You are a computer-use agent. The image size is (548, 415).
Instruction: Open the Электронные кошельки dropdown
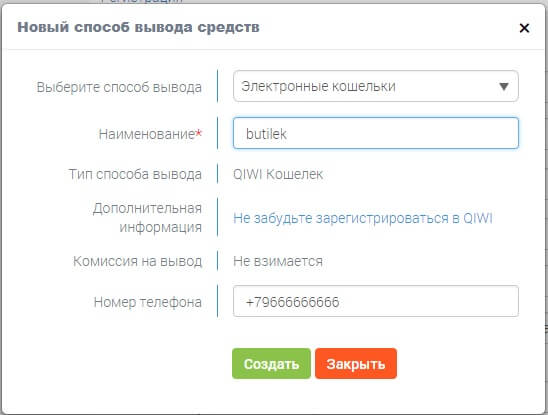coord(376,86)
